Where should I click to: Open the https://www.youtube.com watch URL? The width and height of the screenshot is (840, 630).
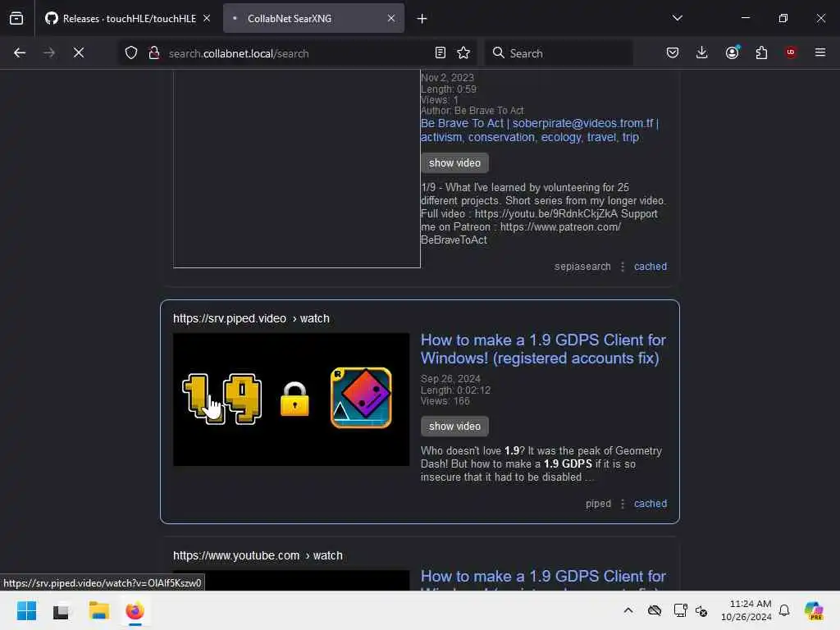coord(258,555)
